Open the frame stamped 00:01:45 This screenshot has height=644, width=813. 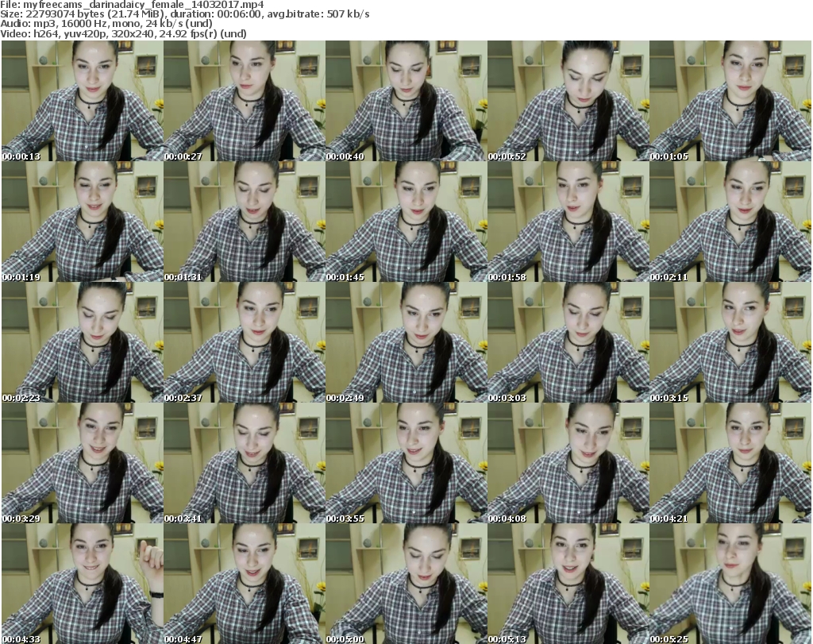406,222
